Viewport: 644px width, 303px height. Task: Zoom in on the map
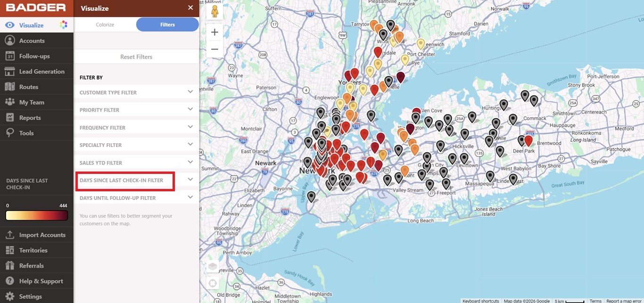[x=215, y=32]
